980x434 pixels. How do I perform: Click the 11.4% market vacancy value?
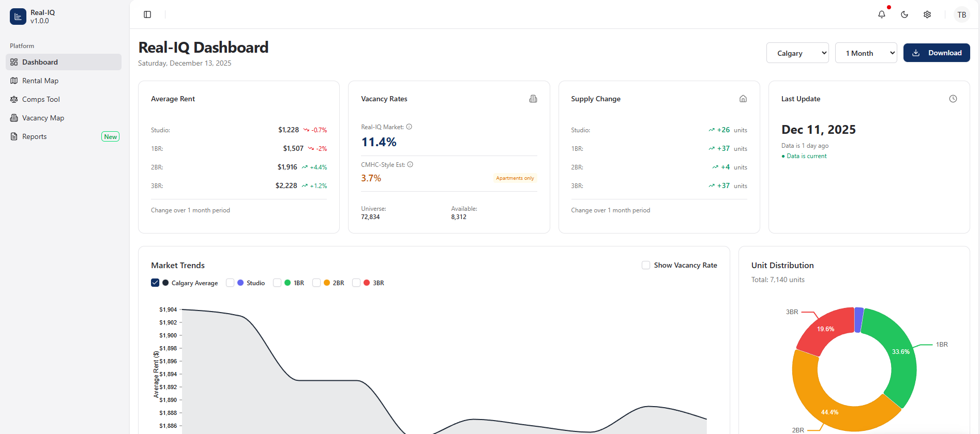379,142
